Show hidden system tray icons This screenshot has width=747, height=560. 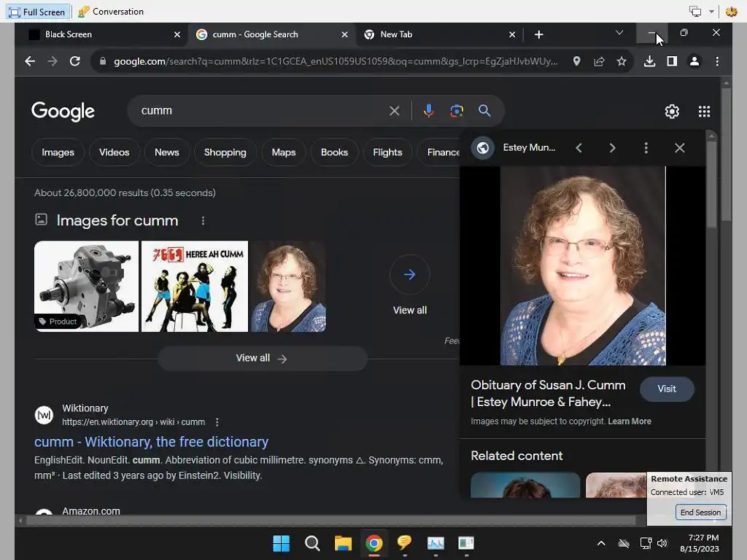coord(601,543)
